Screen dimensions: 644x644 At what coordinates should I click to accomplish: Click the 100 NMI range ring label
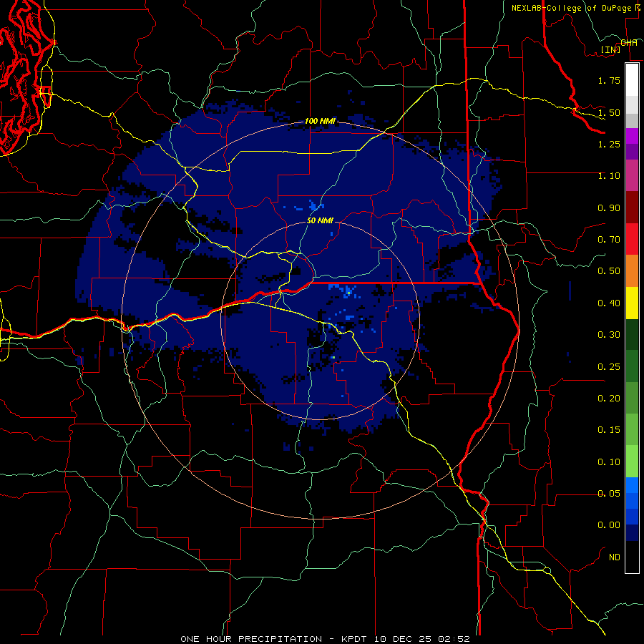pos(320,121)
